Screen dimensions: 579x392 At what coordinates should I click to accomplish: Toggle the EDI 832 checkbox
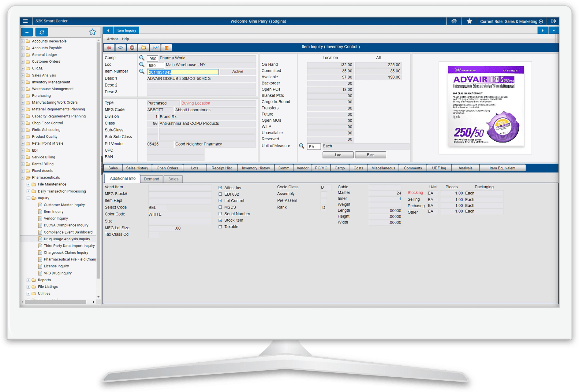coord(220,194)
